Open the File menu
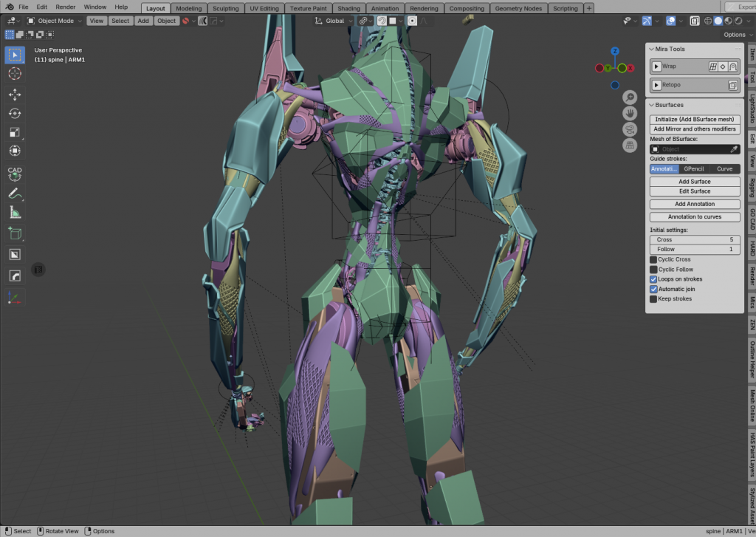This screenshot has width=756, height=537. click(23, 7)
